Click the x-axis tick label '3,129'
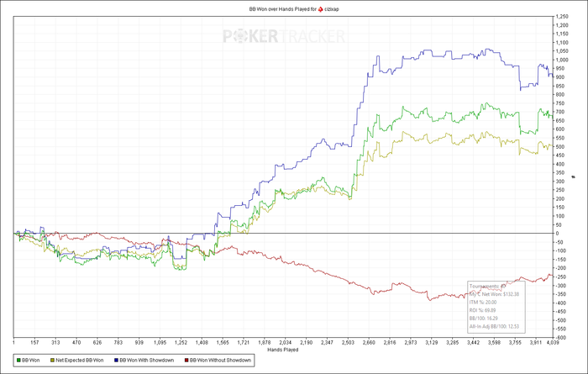This screenshot has width=588, height=374. tap(432, 343)
